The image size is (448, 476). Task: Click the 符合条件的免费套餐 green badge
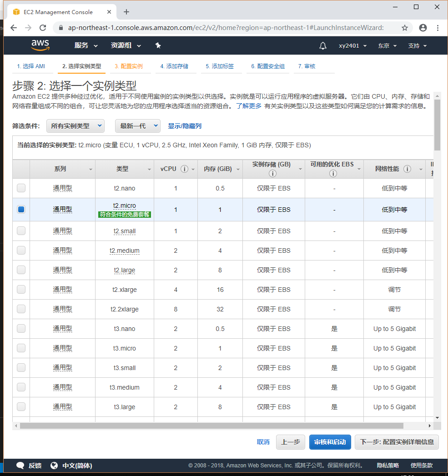(125, 214)
